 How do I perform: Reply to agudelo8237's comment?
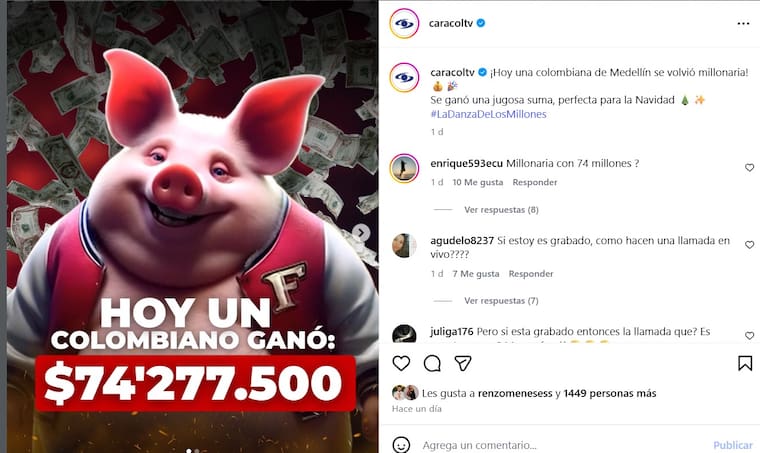coord(531,274)
